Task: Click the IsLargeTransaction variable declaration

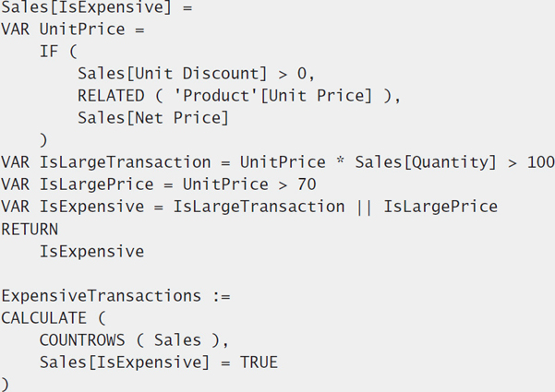Action: (126, 162)
